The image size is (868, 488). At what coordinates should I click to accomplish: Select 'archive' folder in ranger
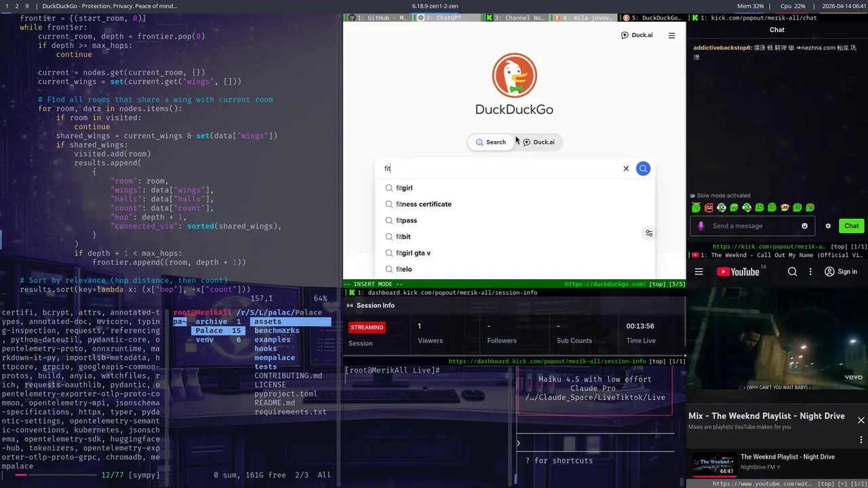(218, 322)
